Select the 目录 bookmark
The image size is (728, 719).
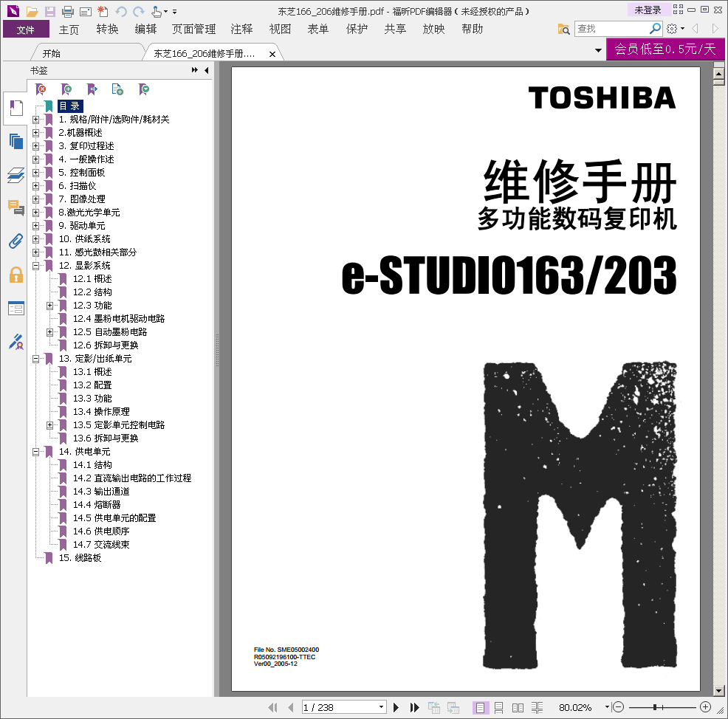(70, 106)
